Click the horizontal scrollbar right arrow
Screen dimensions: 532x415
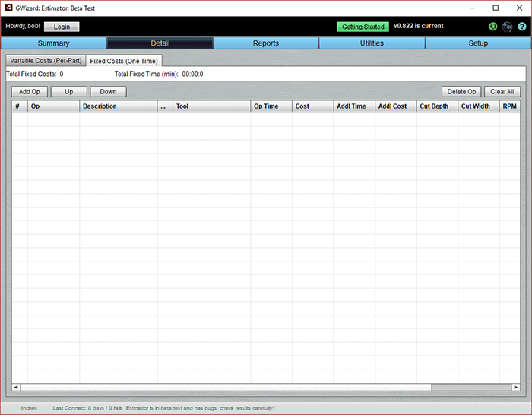click(516, 387)
